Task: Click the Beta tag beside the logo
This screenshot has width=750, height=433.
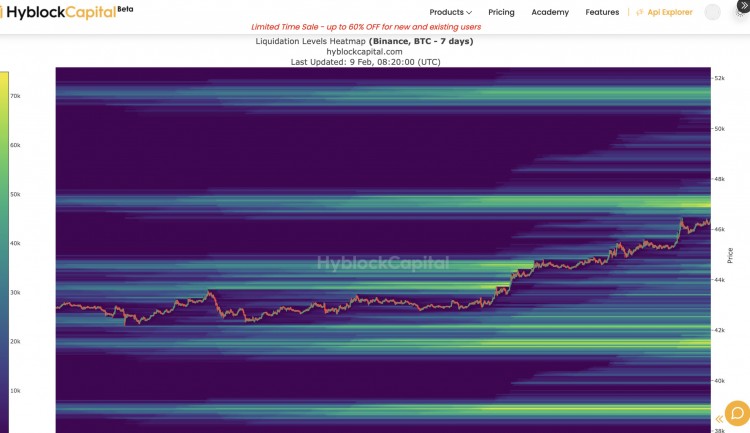Action: tap(125, 9)
